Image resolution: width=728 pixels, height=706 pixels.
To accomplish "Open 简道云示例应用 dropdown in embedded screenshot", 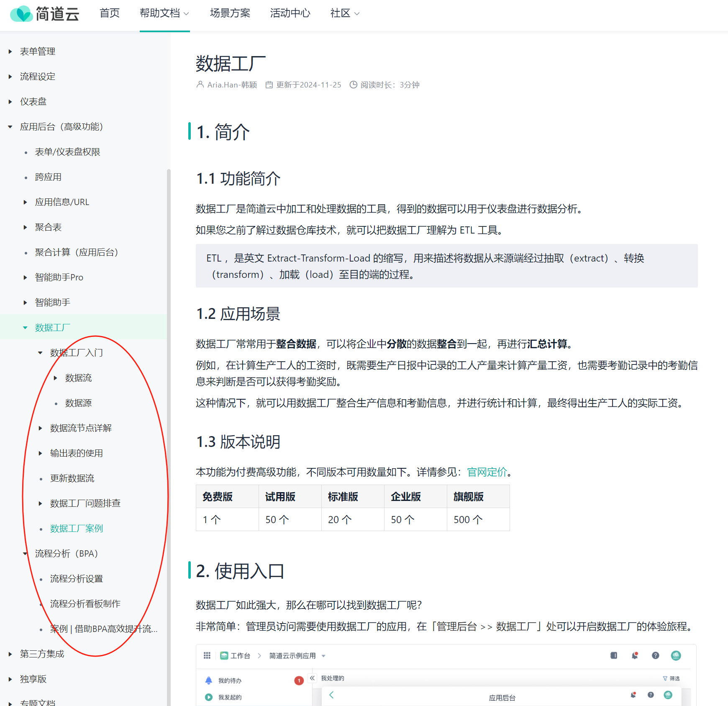I will [x=297, y=656].
